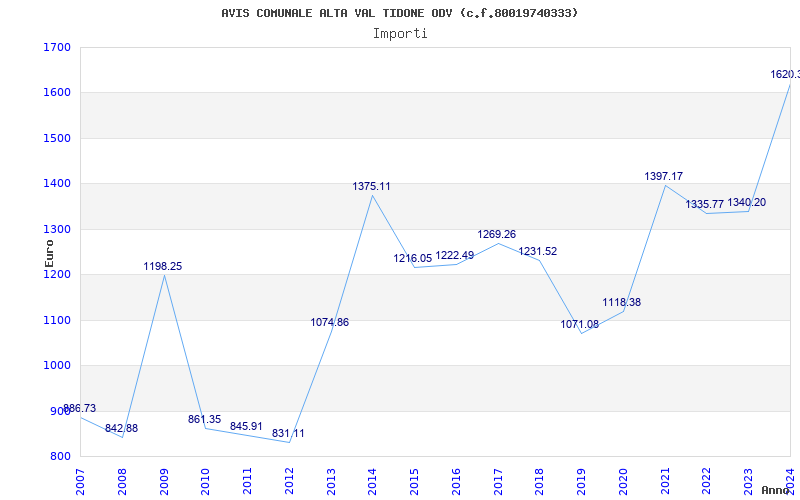800x500 pixels.
Task: Click data label 1118.38
Action: coord(621,303)
